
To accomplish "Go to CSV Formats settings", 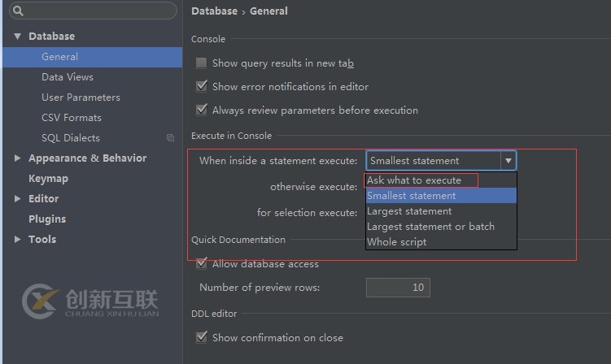I will pyautogui.click(x=72, y=118).
